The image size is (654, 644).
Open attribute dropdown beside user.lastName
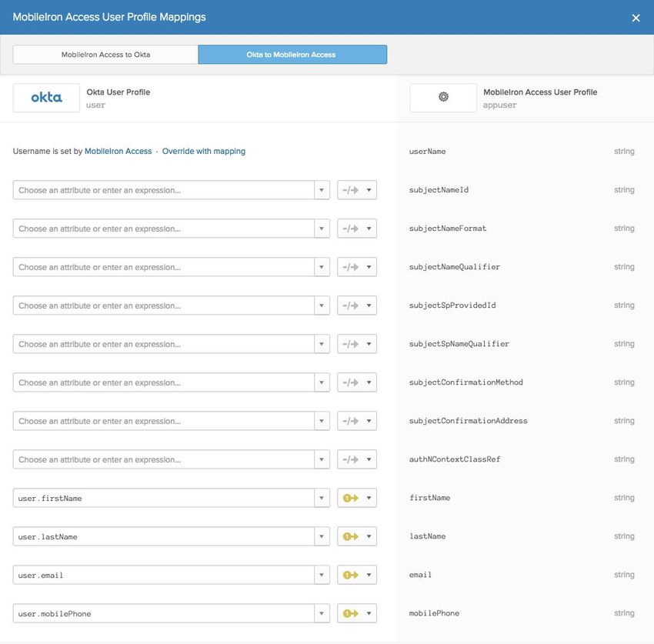322,536
